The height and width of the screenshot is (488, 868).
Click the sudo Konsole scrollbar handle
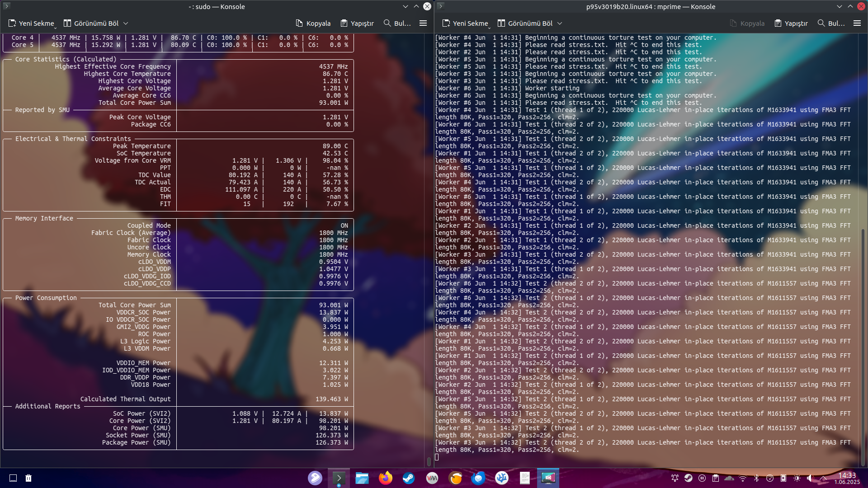tap(429, 461)
